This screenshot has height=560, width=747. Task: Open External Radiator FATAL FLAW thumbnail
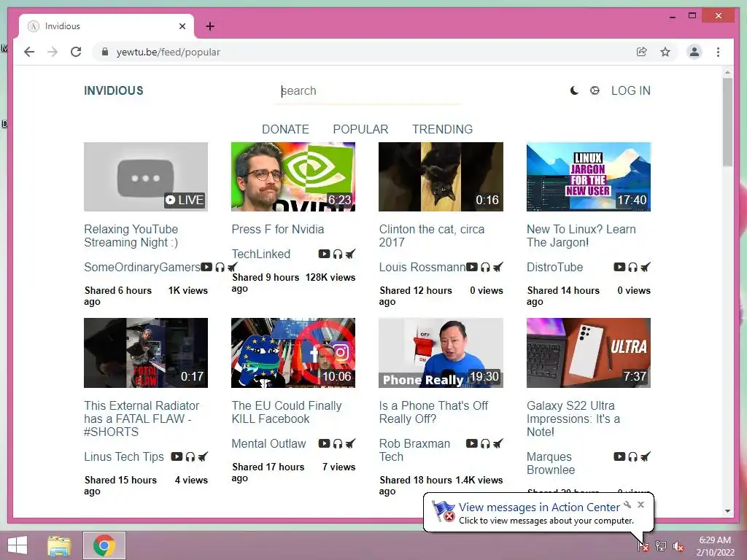(x=146, y=353)
